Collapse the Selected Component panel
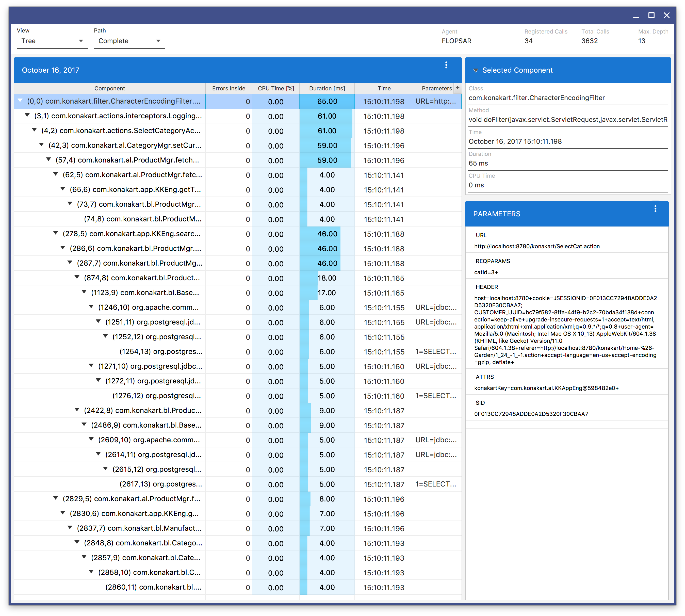 tap(476, 70)
